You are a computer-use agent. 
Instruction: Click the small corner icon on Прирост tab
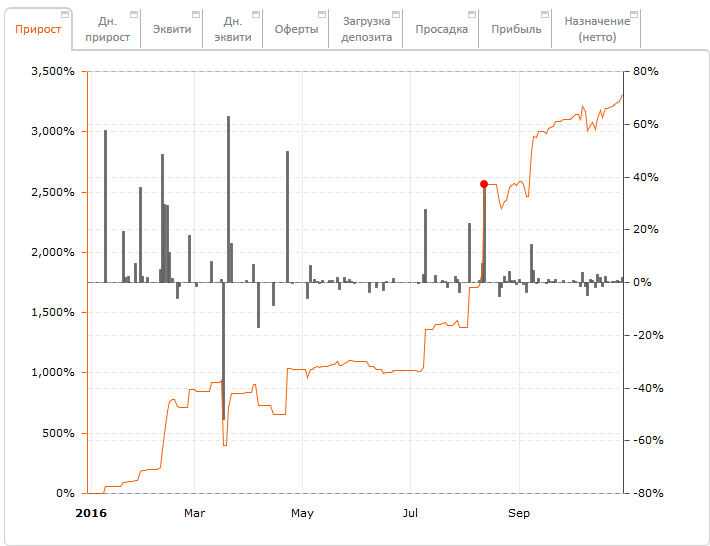(65, 15)
